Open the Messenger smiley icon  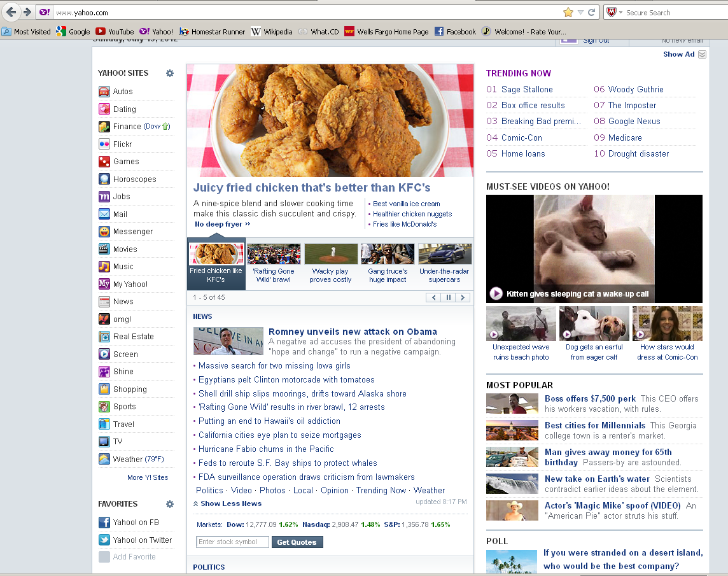pyautogui.click(x=104, y=231)
